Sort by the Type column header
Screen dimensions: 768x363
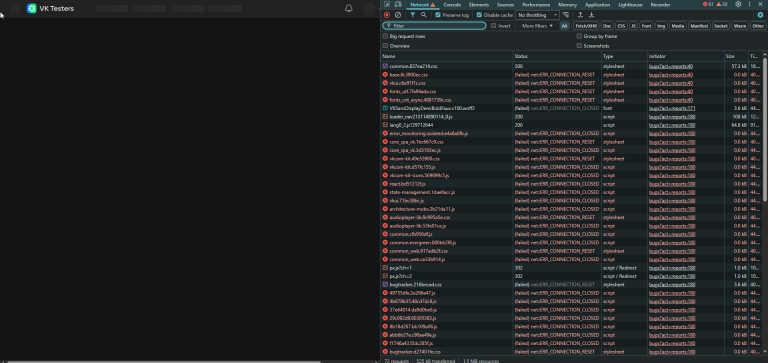(624, 56)
